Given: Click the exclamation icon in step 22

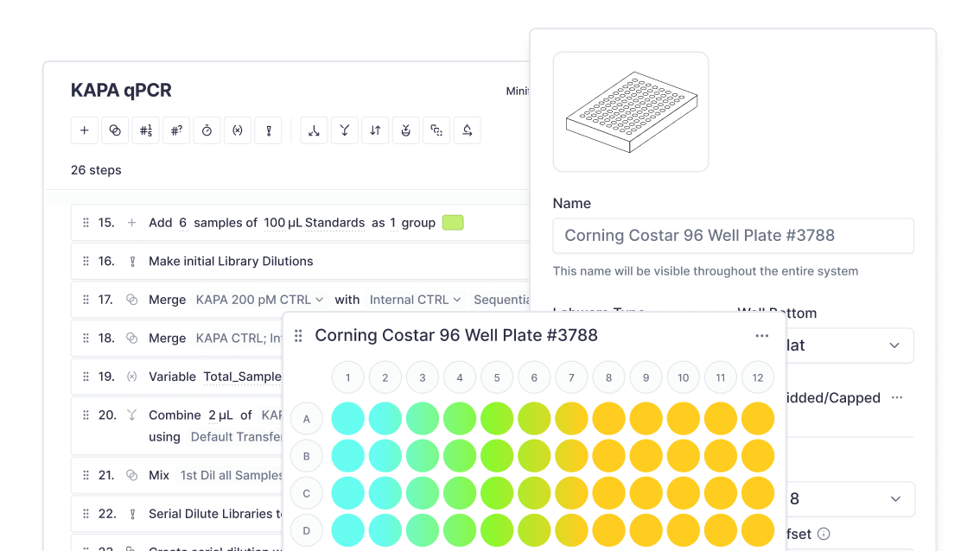Looking at the screenshot, I should pyautogui.click(x=132, y=514).
